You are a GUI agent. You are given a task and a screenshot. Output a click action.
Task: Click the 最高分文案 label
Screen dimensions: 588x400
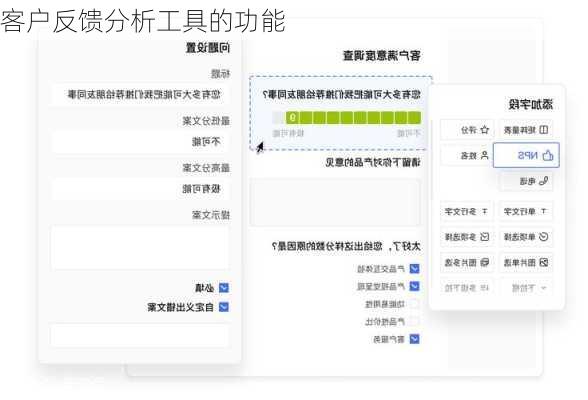(x=206, y=168)
